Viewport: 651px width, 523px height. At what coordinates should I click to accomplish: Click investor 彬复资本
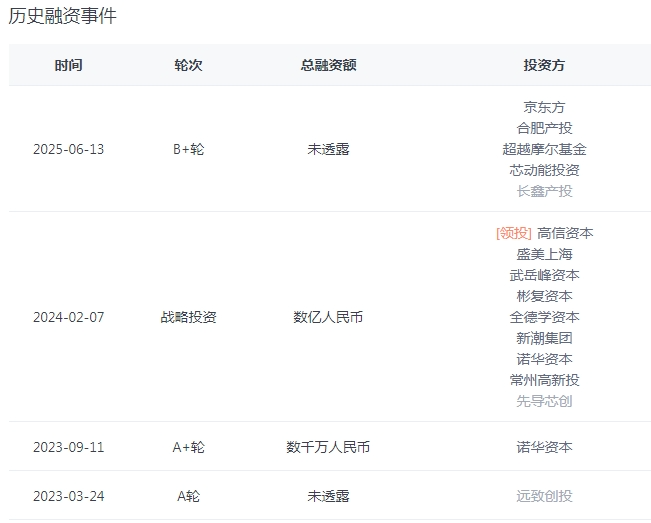pyautogui.click(x=544, y=296)
